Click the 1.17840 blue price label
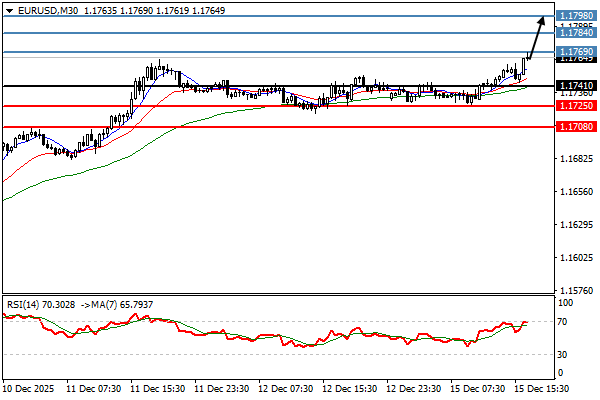Viewport: 600px width, 400px height. (577, 32)
